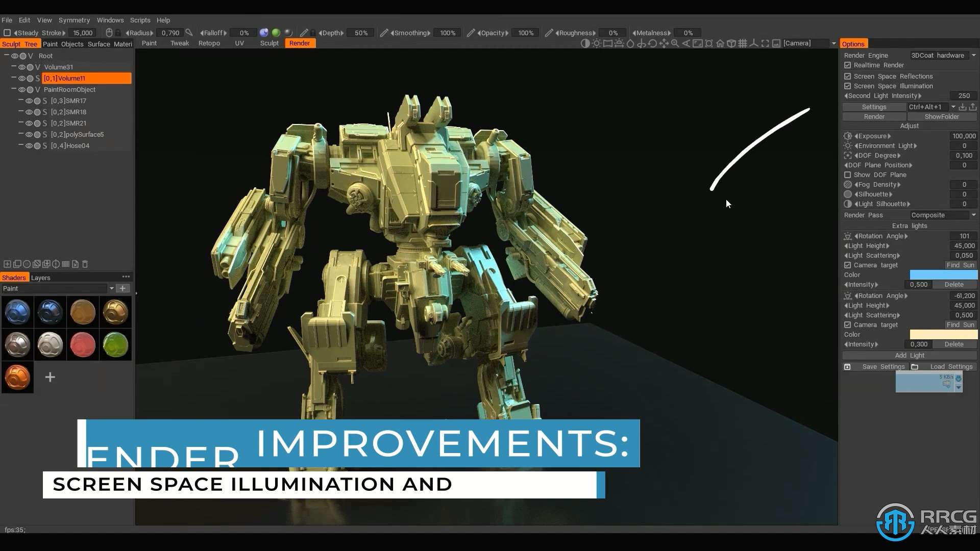This screenshot has width=980, height=551.
Task: Click the plus button beside Paint dropdown
Action: click(x=122, y=289)
